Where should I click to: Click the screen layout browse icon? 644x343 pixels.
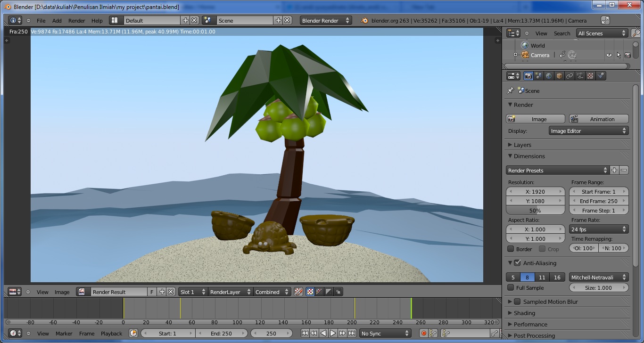[x=116, y=20]
